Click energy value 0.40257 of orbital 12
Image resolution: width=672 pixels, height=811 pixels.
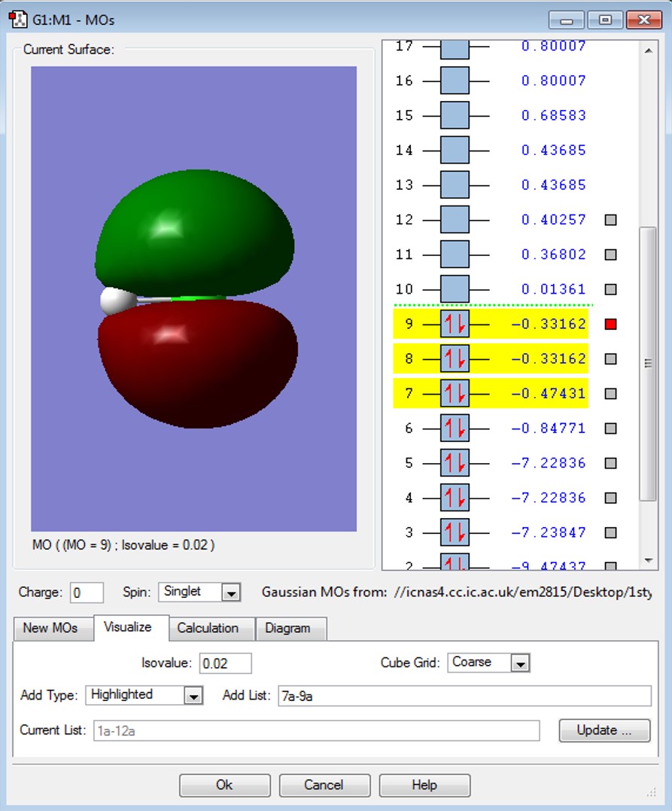[x=553, y=220]
